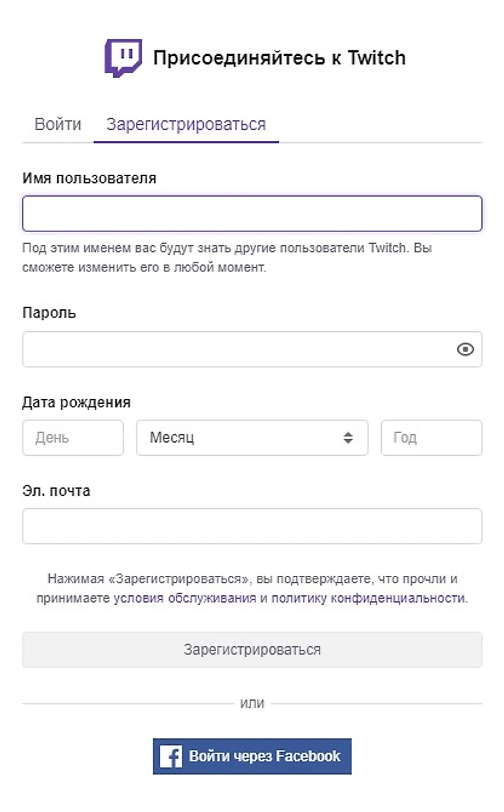Click the День input field
Screen dimensions: 504x812
pos(72,438)
